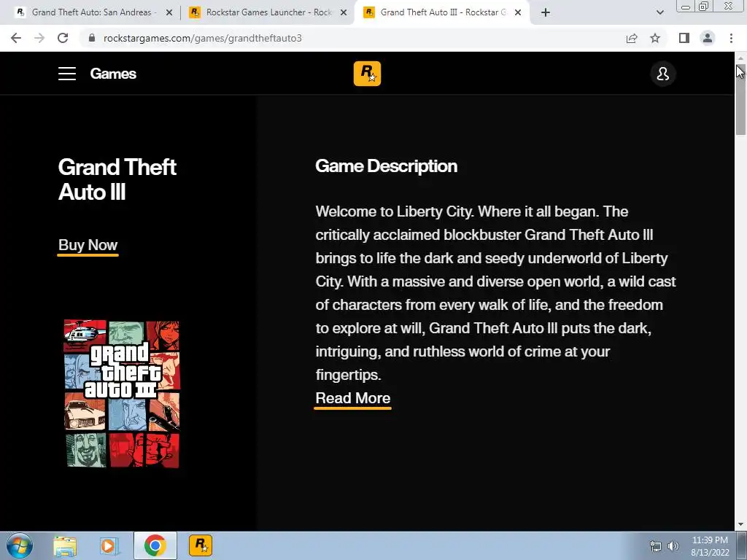747x560 pixels.
Task: Launch Windows Media Player from taskbar
Action: [x=109, y=545]
